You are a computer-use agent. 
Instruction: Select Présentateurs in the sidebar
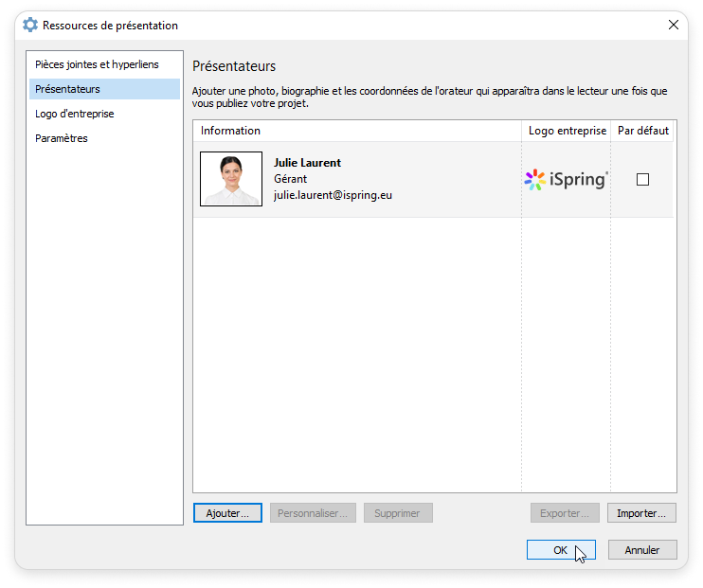(67, 89)
